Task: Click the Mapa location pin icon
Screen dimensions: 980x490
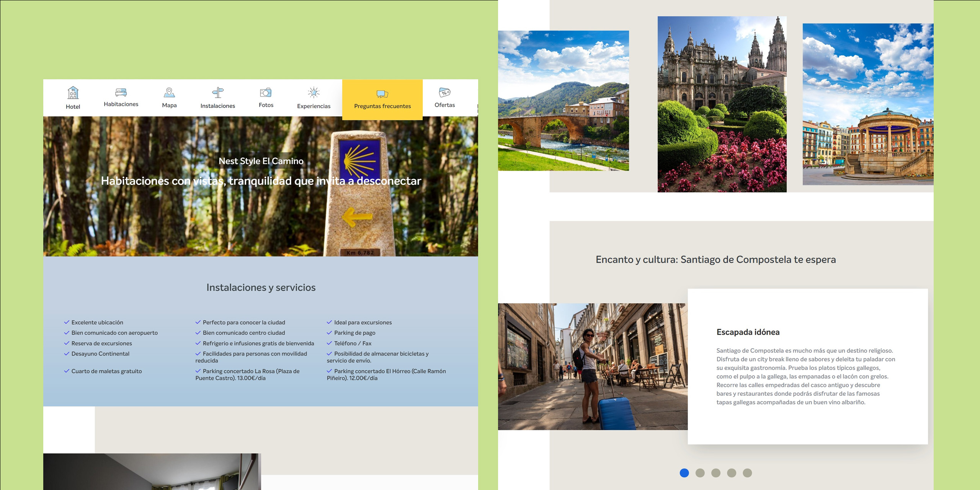Action: 169,92
